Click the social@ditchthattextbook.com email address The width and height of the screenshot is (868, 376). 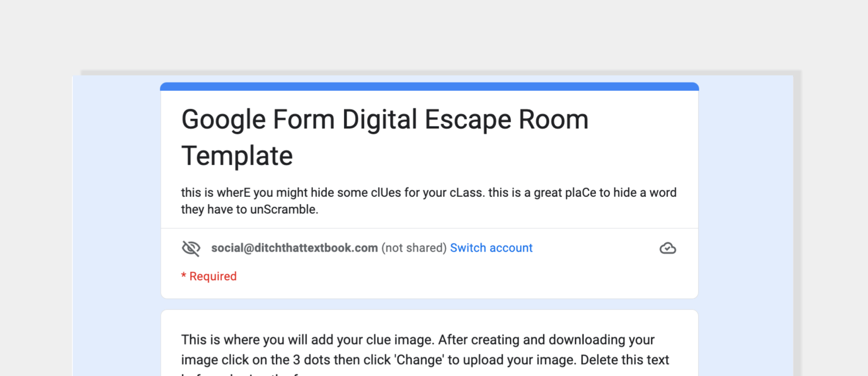[x=294, y=248]
